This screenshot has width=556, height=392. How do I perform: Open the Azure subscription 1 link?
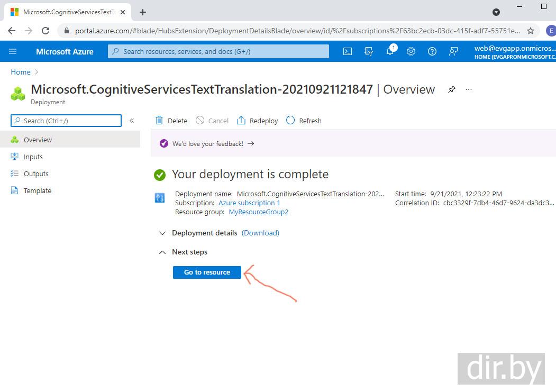click(249, 203)
